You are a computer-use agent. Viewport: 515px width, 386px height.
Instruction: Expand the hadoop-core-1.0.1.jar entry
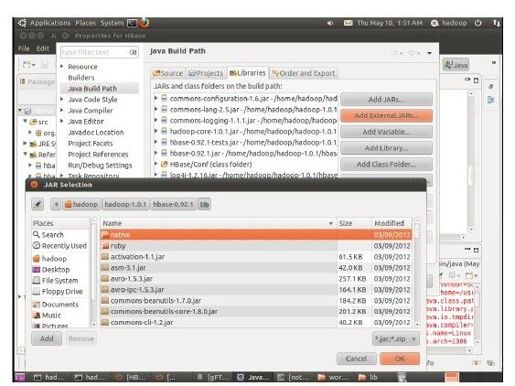tap(156, 131)
